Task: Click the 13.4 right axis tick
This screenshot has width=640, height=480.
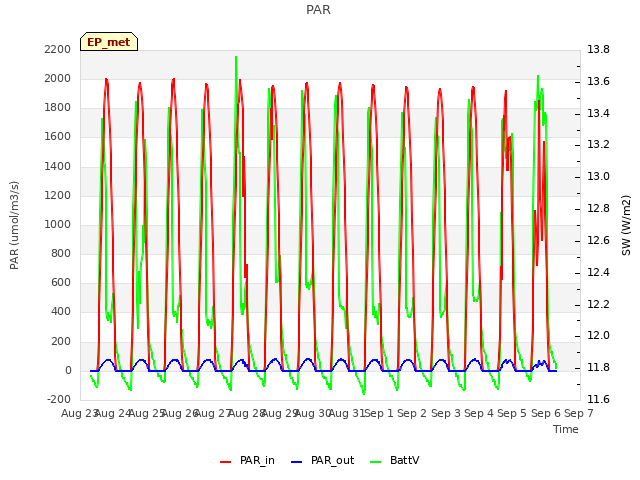Action: [x=598, y=113]
